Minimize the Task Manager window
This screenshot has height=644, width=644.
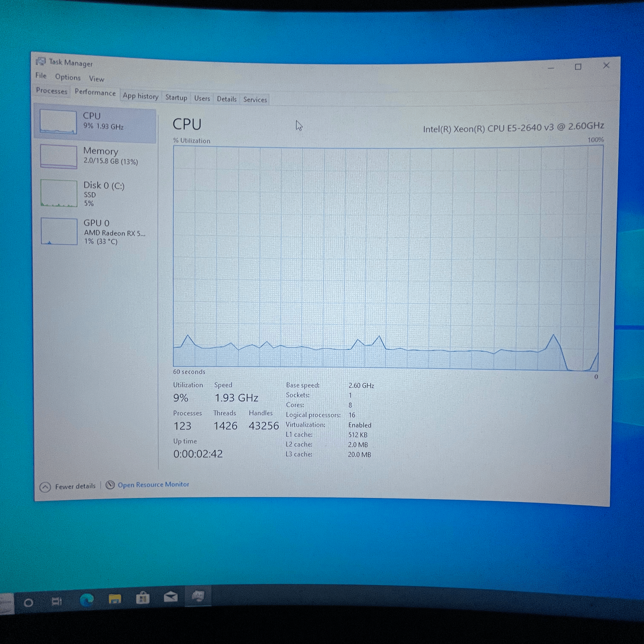coord(551,68)
